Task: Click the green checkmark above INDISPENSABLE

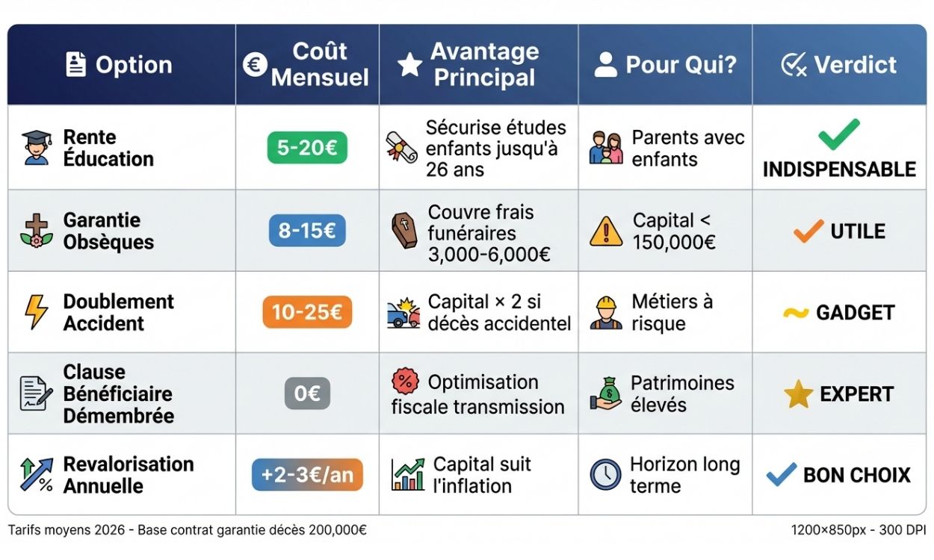Action: click(838, 135)
